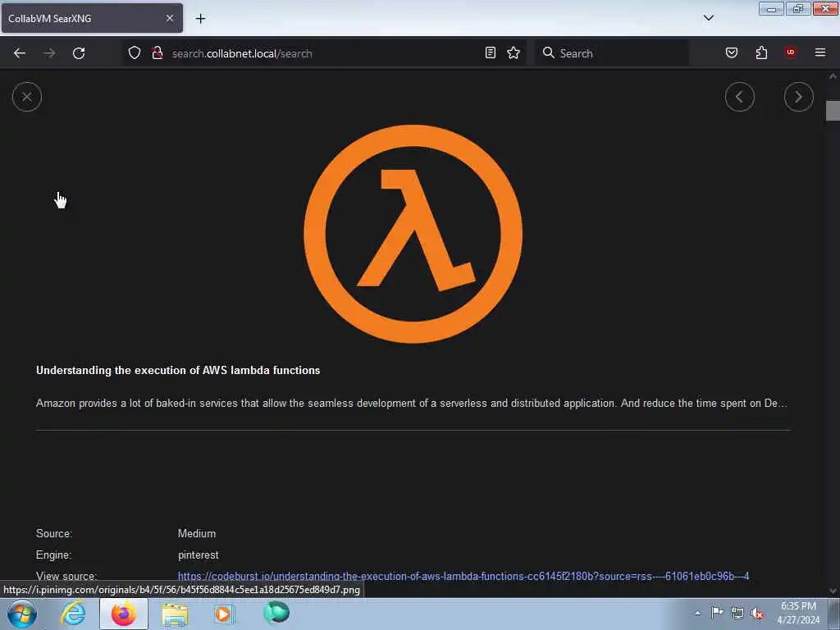This screenshot has width=840, height=630.
Task: Select the CollabVM SearXNG tab
Action: [92, 18]
